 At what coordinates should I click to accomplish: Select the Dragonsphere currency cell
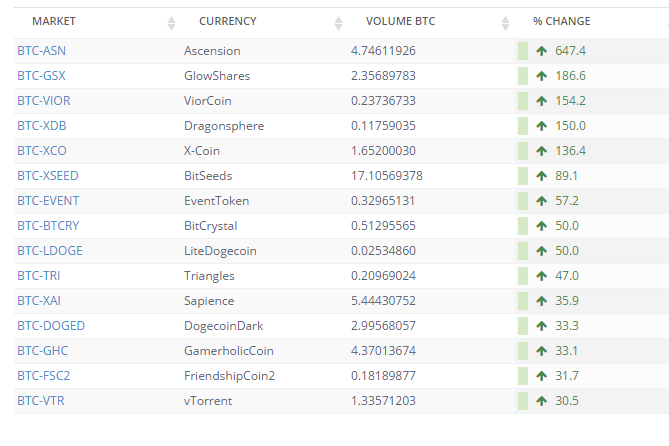(x=224, y=126)
